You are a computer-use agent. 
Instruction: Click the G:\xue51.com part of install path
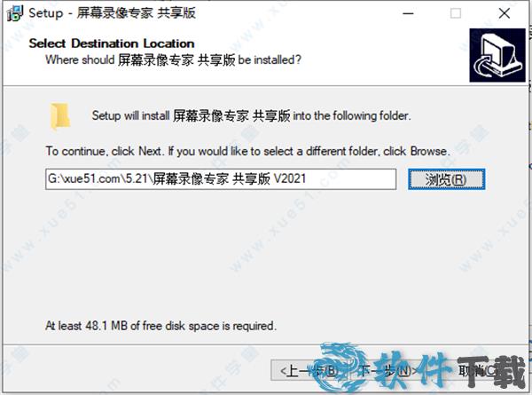[x=84, y=178]
